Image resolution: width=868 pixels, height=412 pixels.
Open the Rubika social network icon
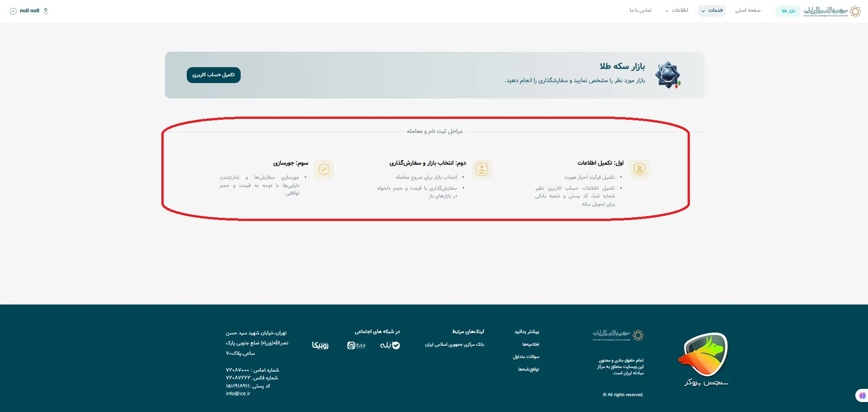(320, 345)
